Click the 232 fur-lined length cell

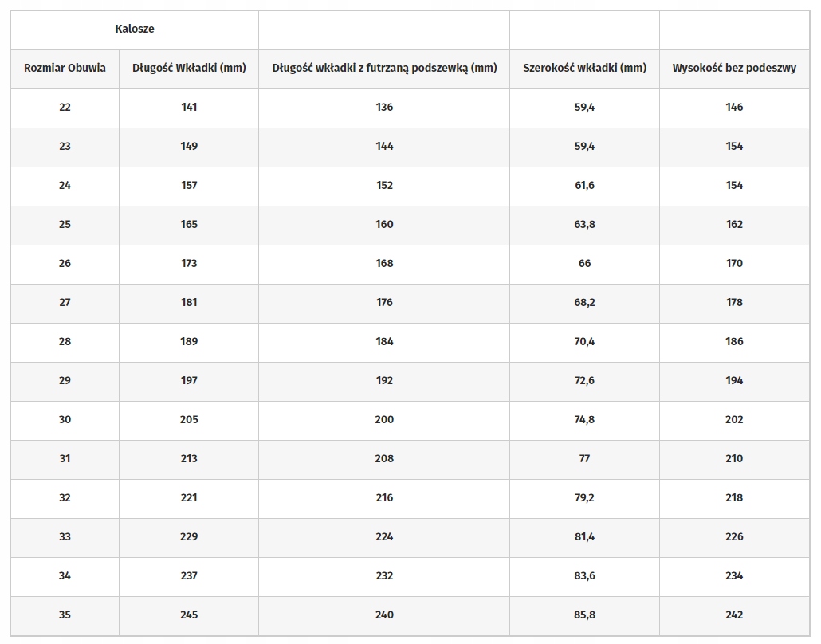click(384, 576)
